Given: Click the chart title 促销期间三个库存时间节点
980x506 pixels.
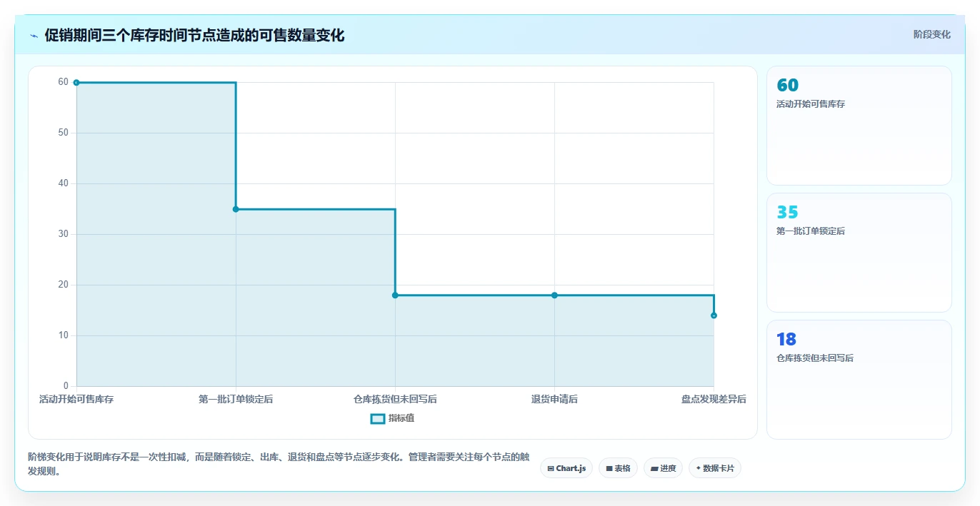Looking at the screenshot, I should click(194, 36).
